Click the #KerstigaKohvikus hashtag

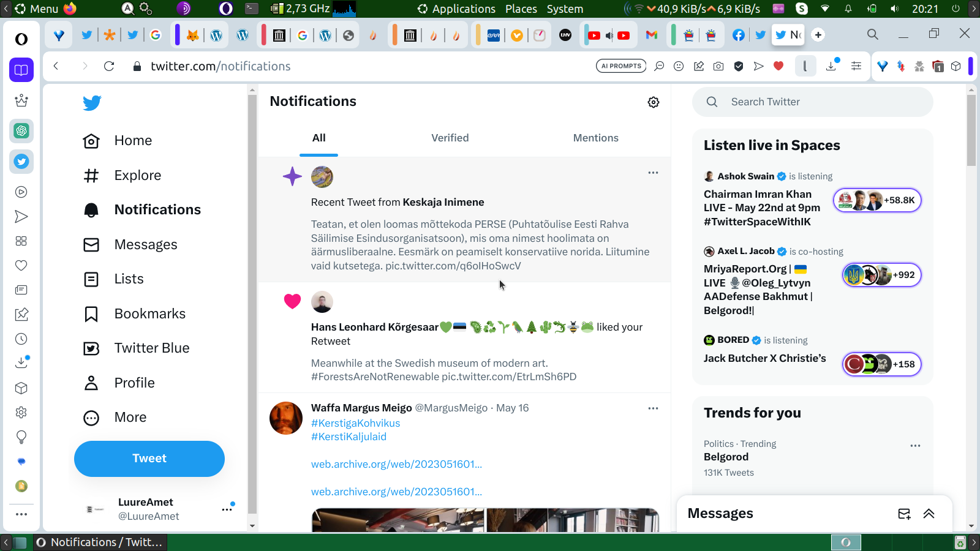point(355,423)
